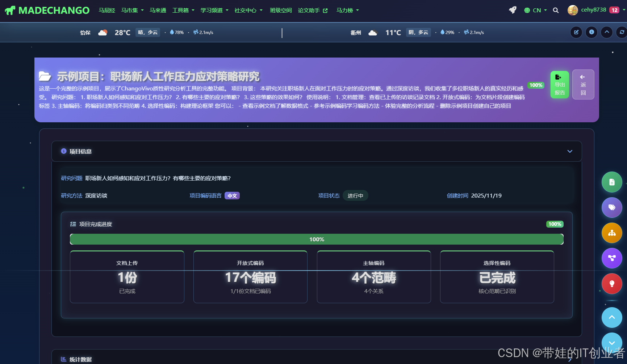The image size is (627, 364).
Task: Click the 100% project progress bar
Action: tap(317, 239)
